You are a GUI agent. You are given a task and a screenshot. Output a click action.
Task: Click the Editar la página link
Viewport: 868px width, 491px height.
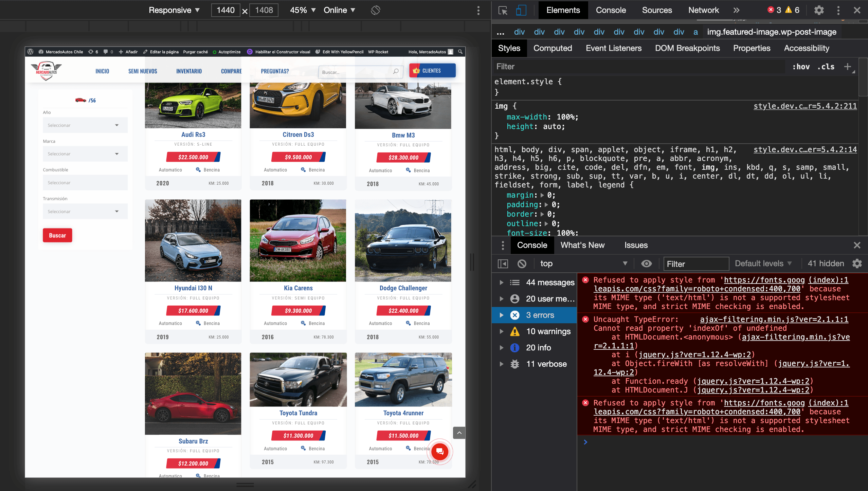coord(161,52)
